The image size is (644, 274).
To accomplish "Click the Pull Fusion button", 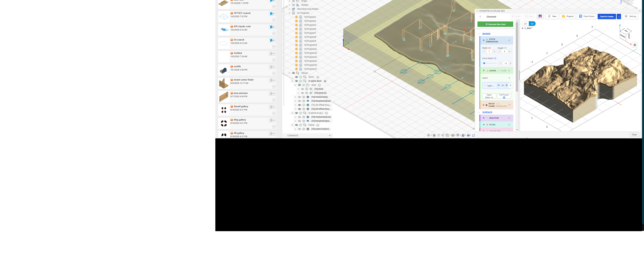I will click(x=504, y=96).
